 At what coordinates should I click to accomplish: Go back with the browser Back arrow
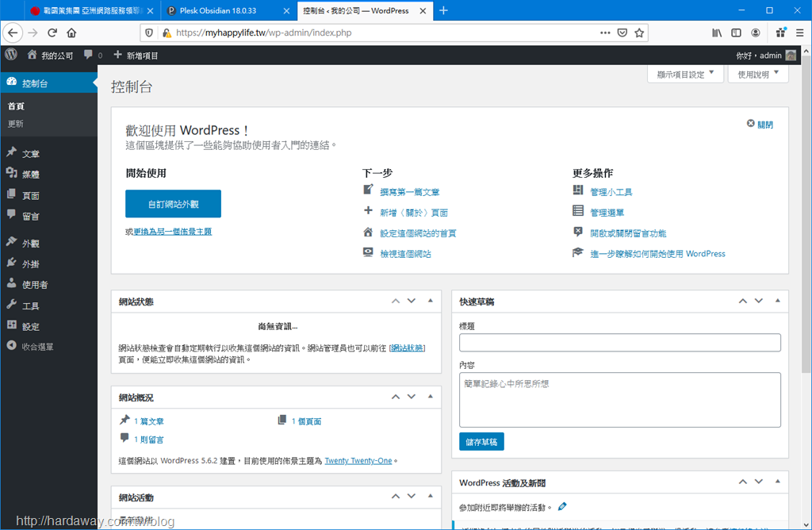13,33
